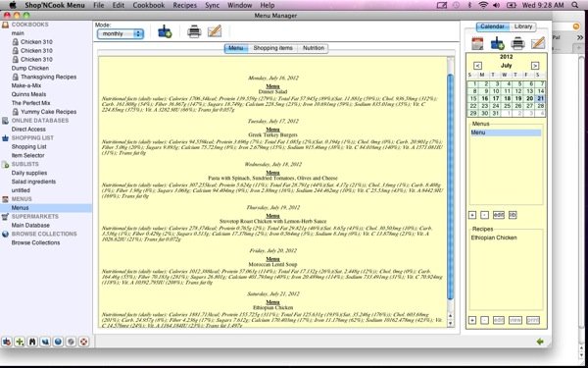Open Salad ingredients sublist

33,182
